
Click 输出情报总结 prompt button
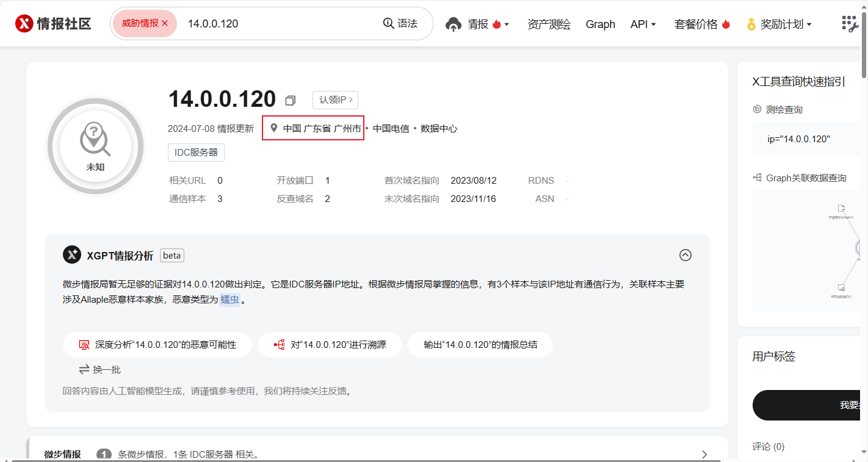pyautogui.click(x=480, y=345)
